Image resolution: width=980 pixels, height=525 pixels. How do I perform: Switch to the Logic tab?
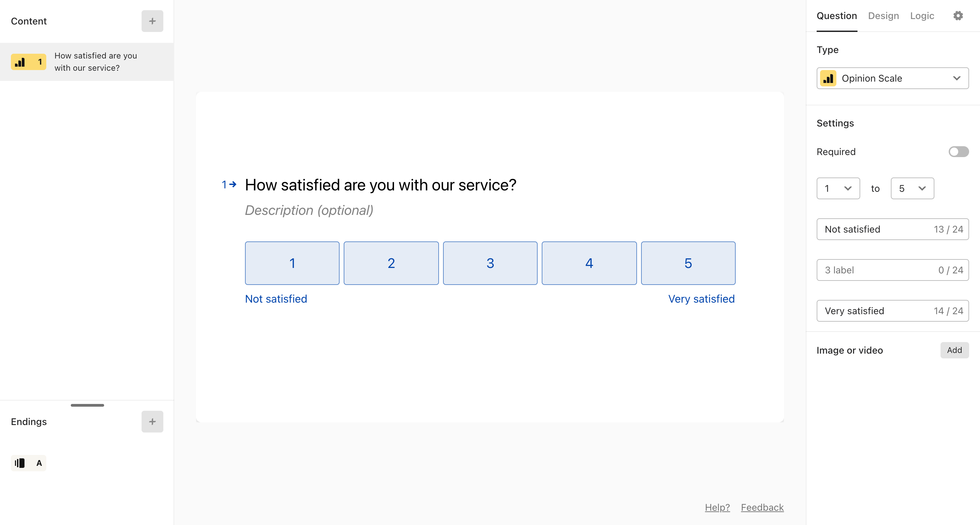tap(922, 16)
